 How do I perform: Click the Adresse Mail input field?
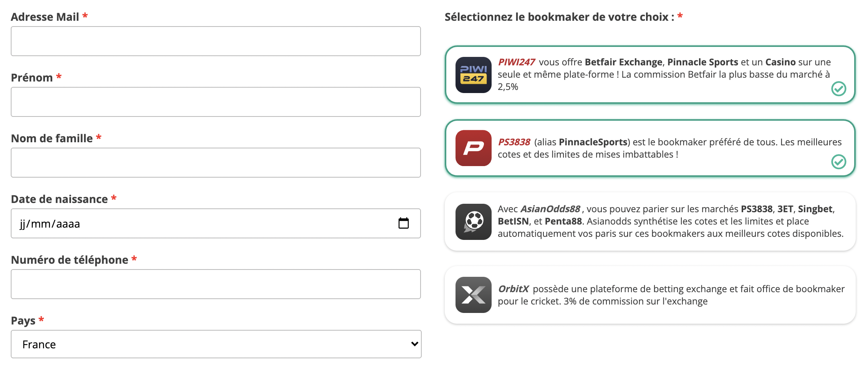(x=215, y=41)
